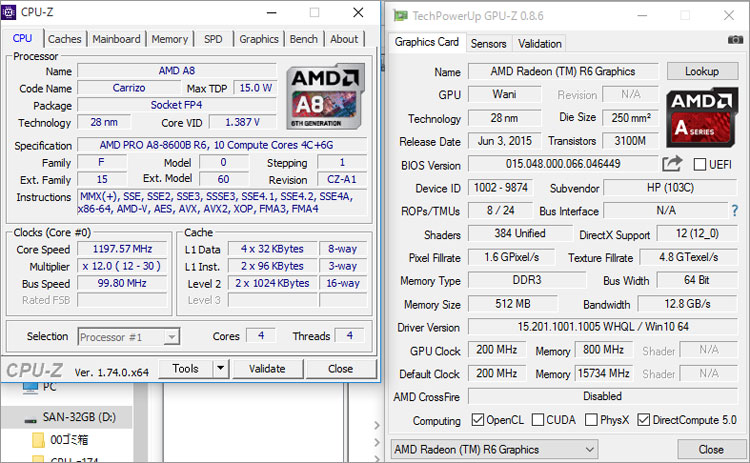Viewport: 750px width, 463px height.
Task: Click the AMD A8 processor logo
Action: point(326,97)
